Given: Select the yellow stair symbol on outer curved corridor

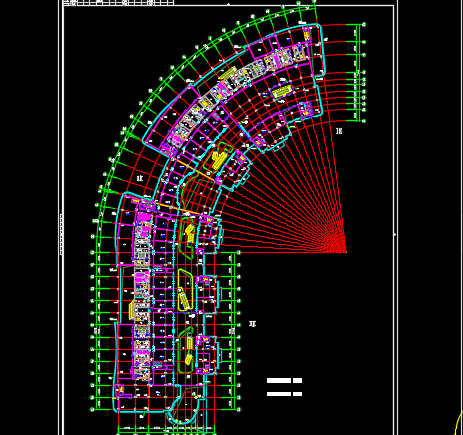Looking at the screenshot, I should point(228,74).
